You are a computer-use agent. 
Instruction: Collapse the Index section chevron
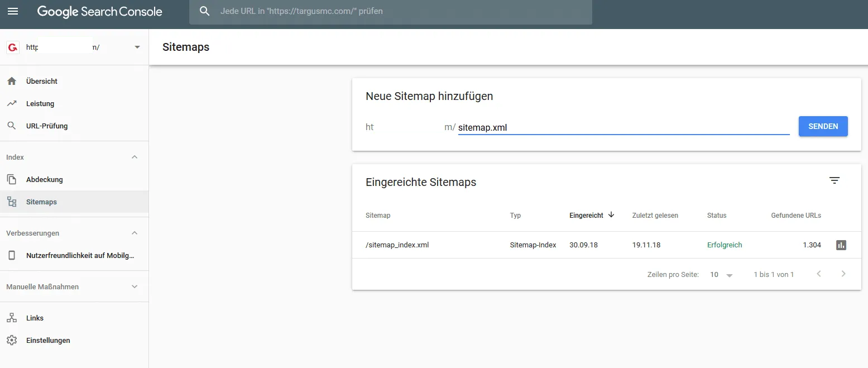tap(135, 157)
